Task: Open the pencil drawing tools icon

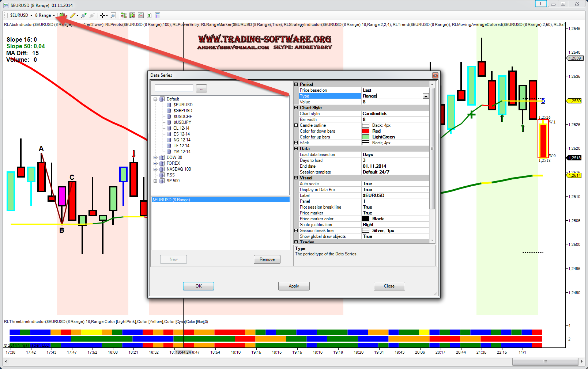Action: (73, 15)
